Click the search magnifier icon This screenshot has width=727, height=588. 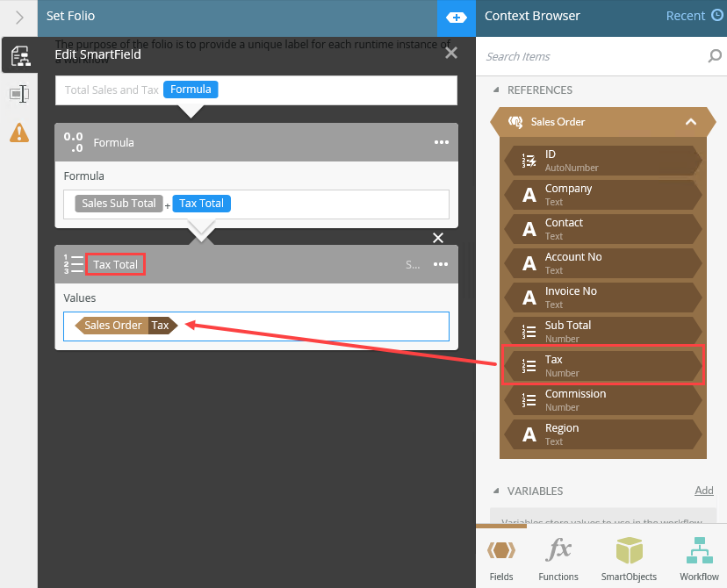click(x=715, y=56)
